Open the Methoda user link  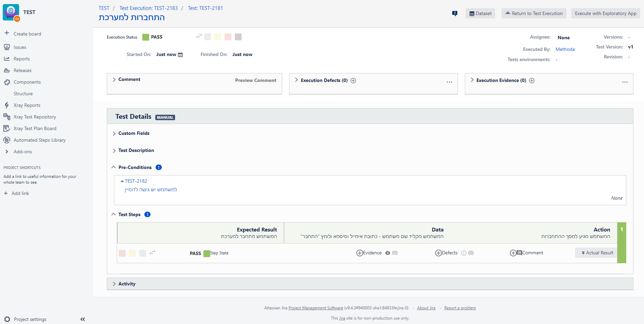565,49
